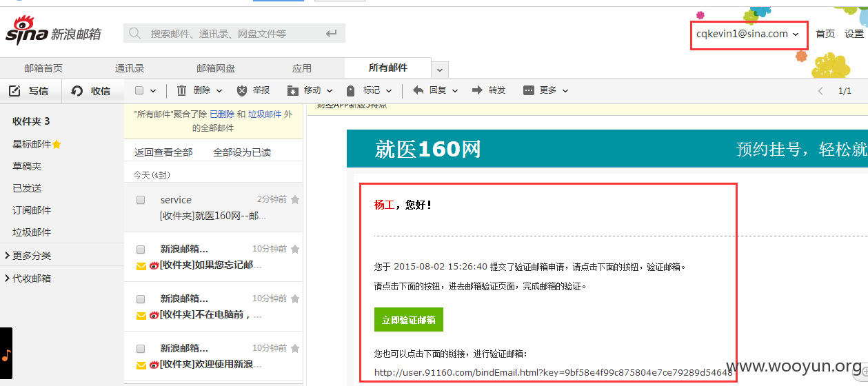Click the envelope icon on 不在电脑前 email
The image size is (868, 386).
pos(141,316)
